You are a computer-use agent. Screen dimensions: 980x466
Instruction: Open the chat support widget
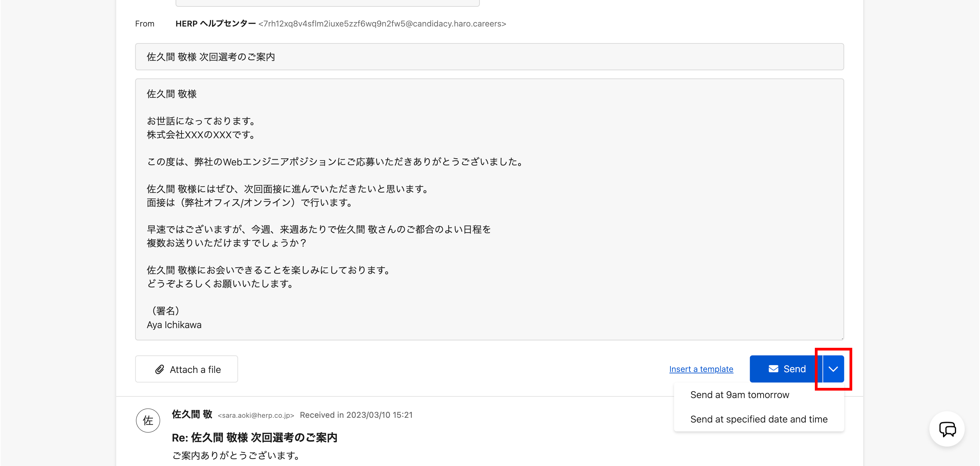(x=946, y=429)
